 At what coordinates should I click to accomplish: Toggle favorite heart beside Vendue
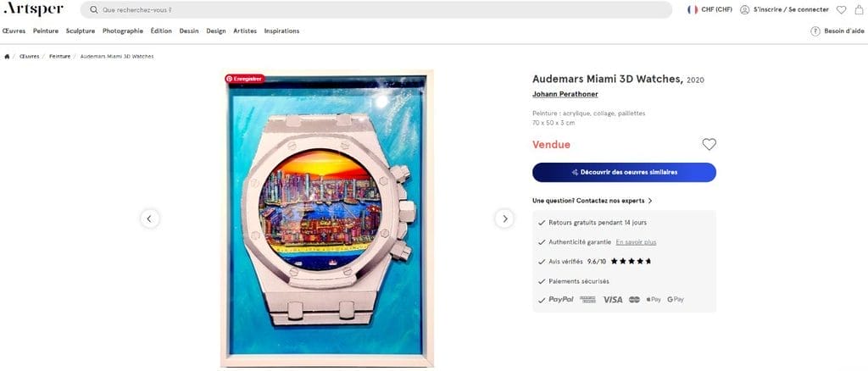[x=709, y=144]
